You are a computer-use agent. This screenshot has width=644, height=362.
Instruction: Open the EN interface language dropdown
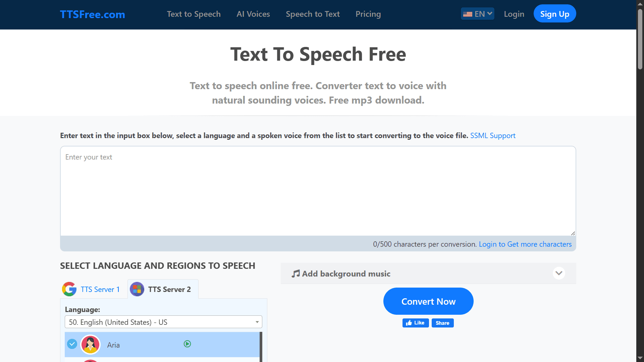click(x=477, y=14)
